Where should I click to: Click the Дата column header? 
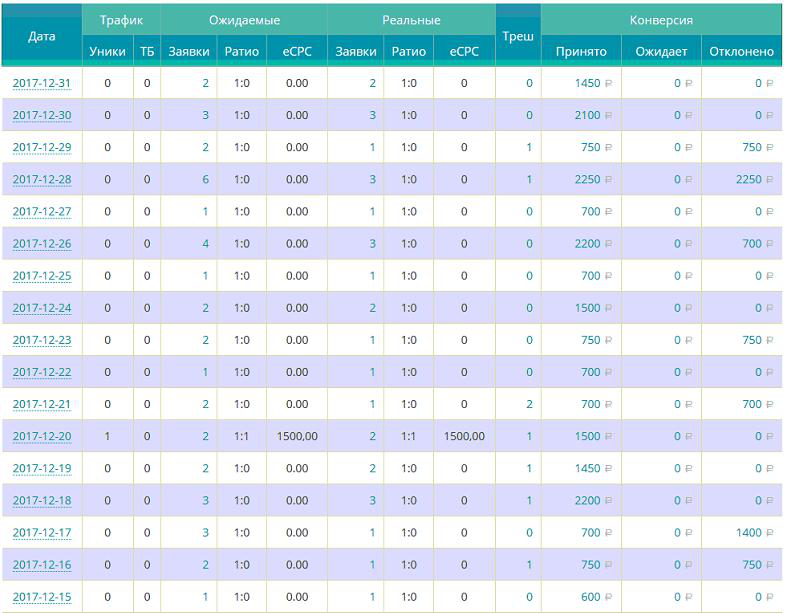click(41, 36)
